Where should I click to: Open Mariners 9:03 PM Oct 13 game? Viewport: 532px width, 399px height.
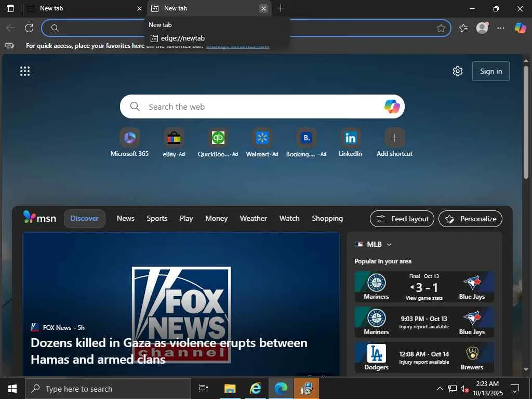point(424,322)
